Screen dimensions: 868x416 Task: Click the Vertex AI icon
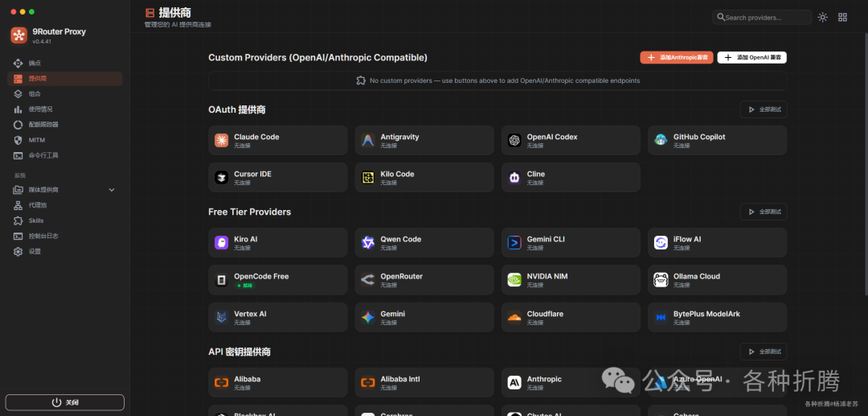click(222, 317)
